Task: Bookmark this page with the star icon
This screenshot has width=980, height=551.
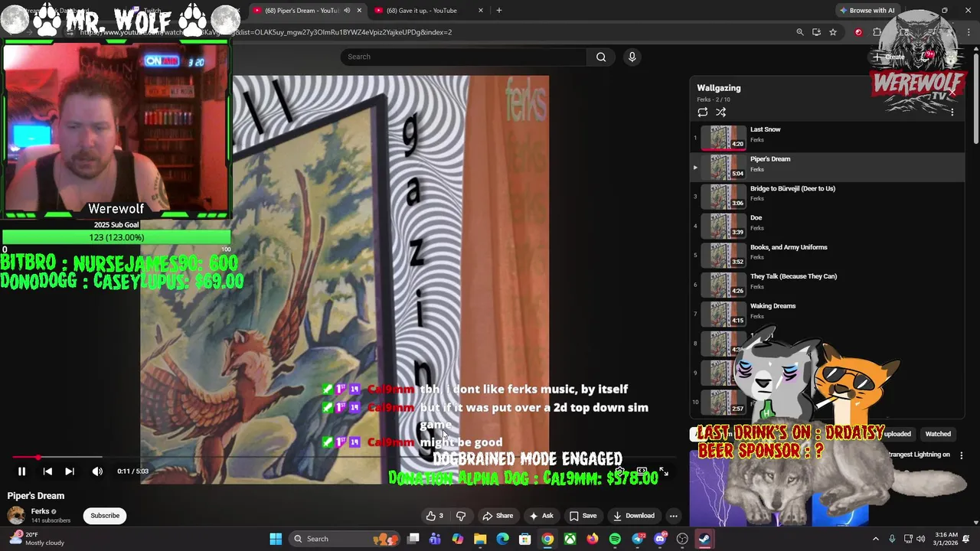Action: [833, 32]
